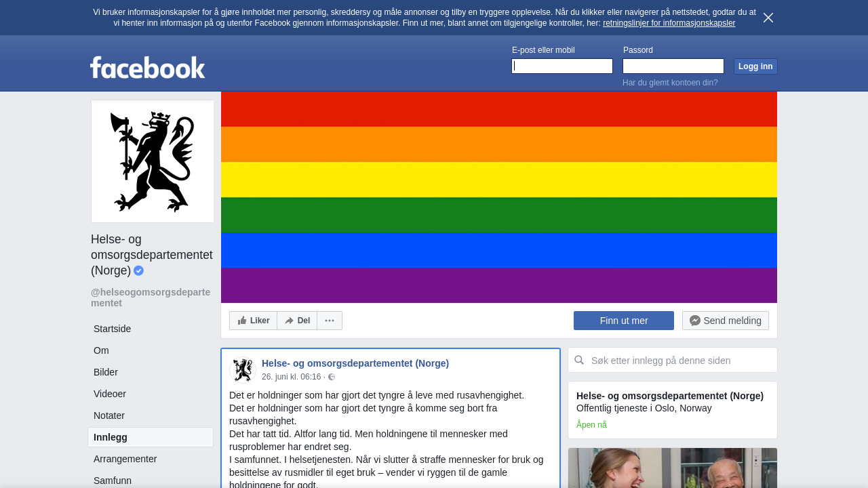Viewport: 868px width, 488px height.
Task: Select Innlegg in the sidebar
Action: tap(151, 437)
